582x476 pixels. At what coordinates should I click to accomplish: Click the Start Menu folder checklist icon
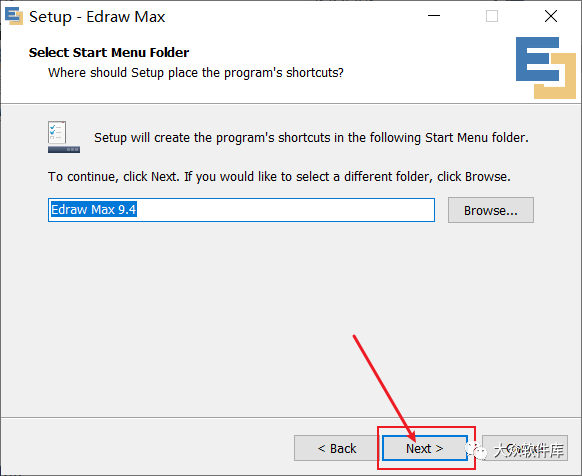click(x=63, y=137)
